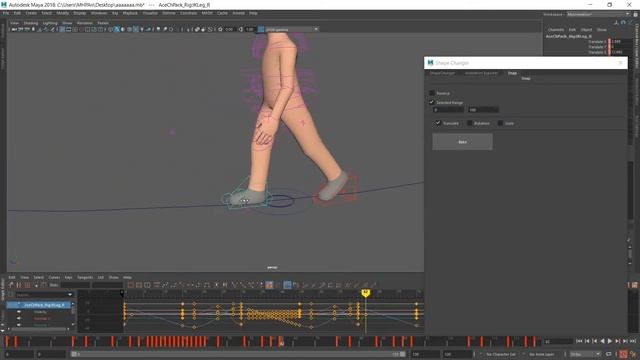Click play backwards button
Screen dimensions: 640x360
tap(602, 341)
